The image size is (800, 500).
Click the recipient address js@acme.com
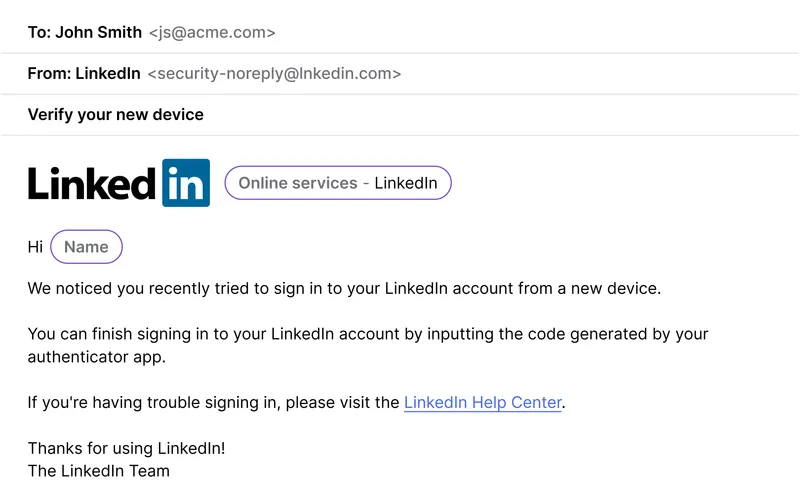click(x=212, y=33)
